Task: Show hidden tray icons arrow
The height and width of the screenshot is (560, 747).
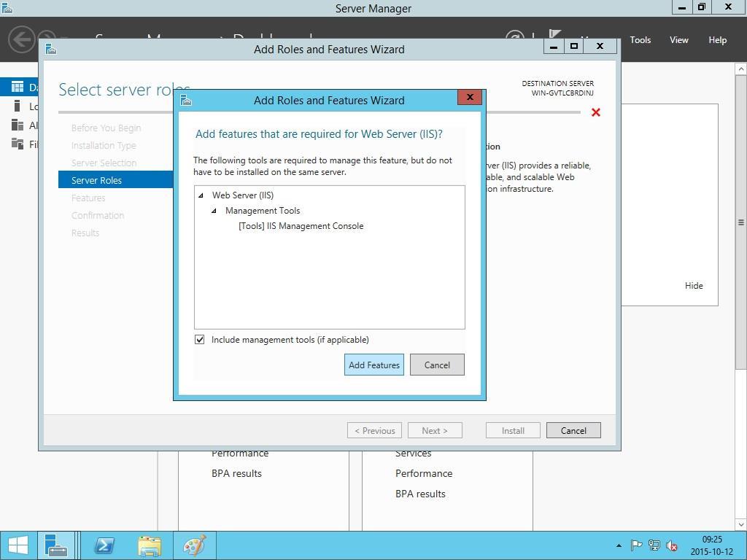Action: pos(619,545)
